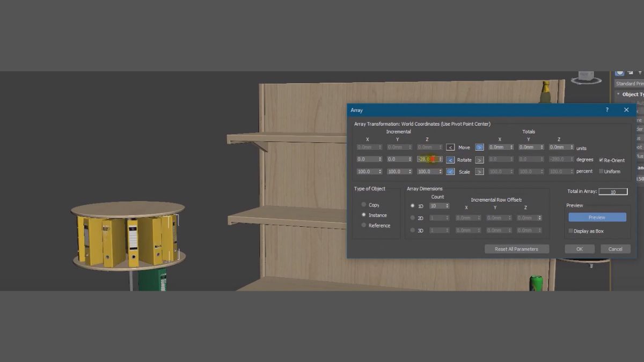Select the Geometry icon in the Create panel
Image resolution: width=644 pixels, height=362 pixels.
pos(619,72)
